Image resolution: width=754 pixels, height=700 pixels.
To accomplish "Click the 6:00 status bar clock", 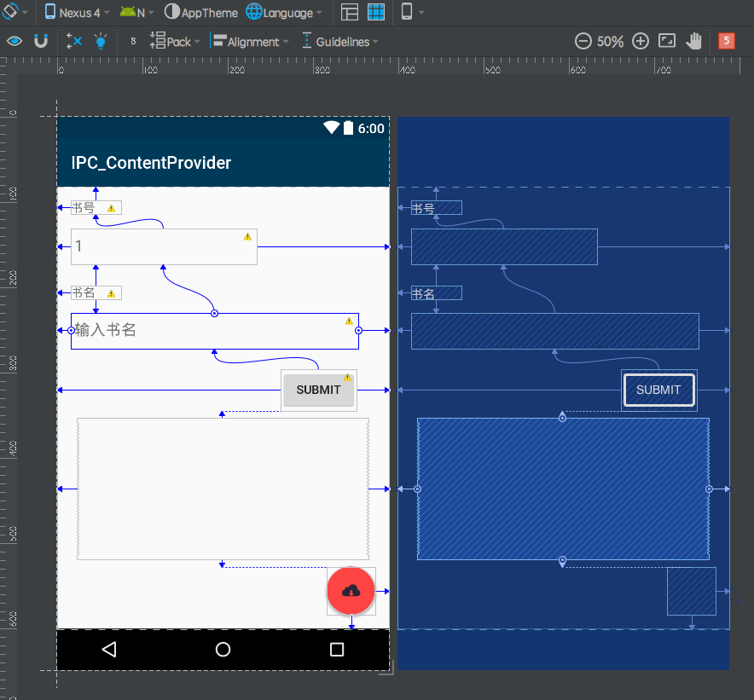I will (x=371, y=129).
